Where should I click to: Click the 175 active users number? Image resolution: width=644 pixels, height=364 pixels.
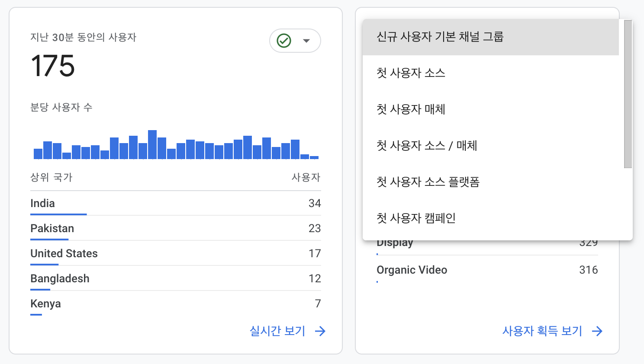coord(53,66)
